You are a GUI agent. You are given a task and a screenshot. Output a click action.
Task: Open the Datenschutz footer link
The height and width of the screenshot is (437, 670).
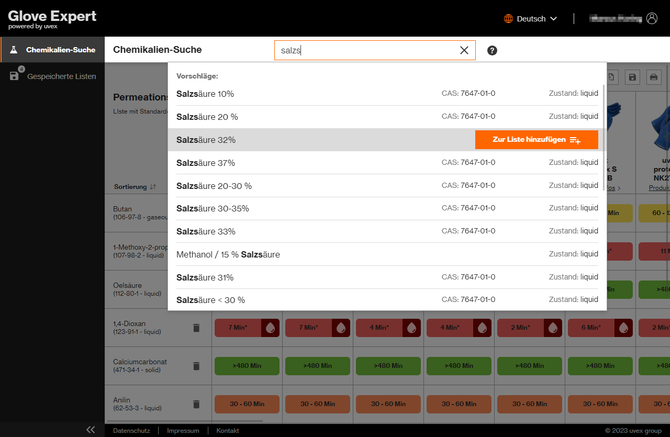(x=132, y=431)
